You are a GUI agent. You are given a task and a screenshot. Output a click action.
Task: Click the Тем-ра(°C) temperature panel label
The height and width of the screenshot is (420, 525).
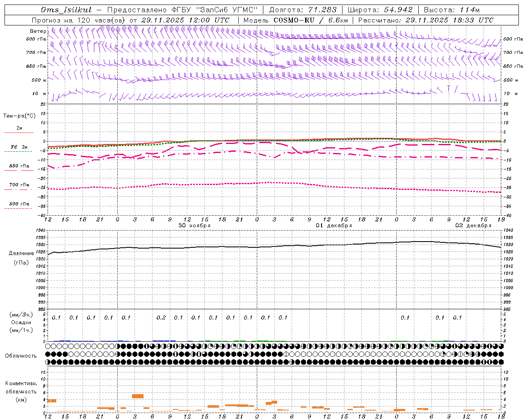(19, 116)
